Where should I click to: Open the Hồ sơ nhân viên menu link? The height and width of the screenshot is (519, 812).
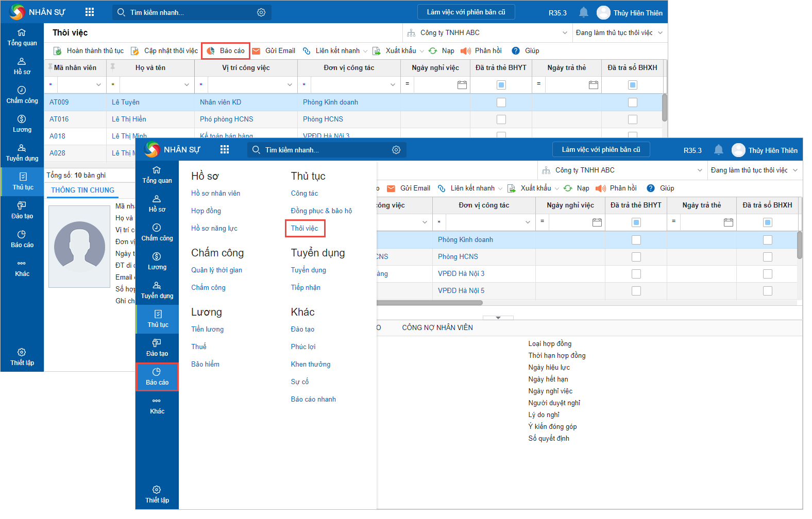[215, 194]
